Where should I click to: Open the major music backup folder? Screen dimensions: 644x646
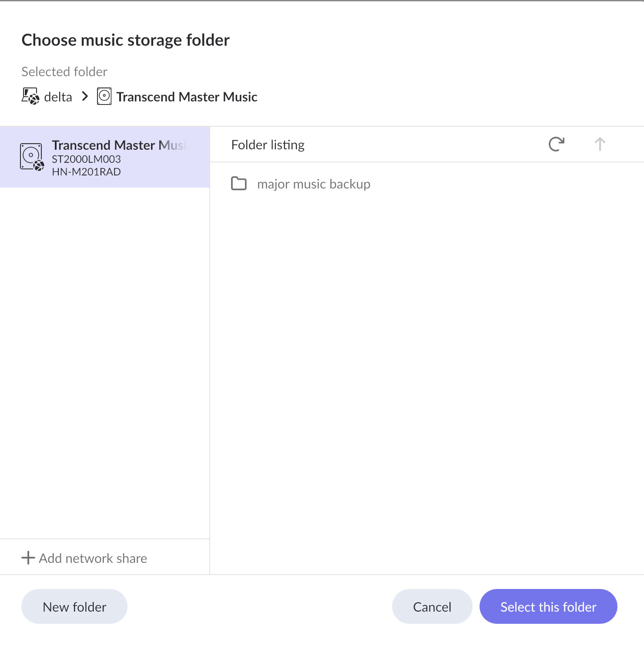tap(313, 184)
